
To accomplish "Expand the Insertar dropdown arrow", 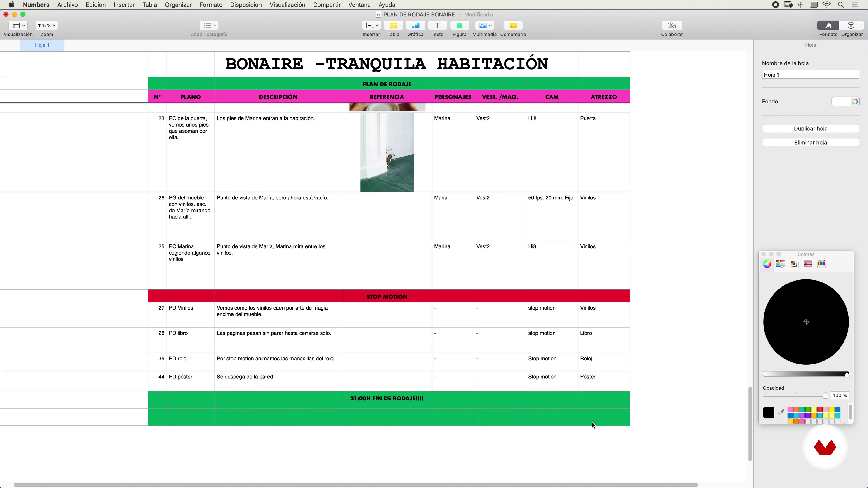I will [377, 26].
